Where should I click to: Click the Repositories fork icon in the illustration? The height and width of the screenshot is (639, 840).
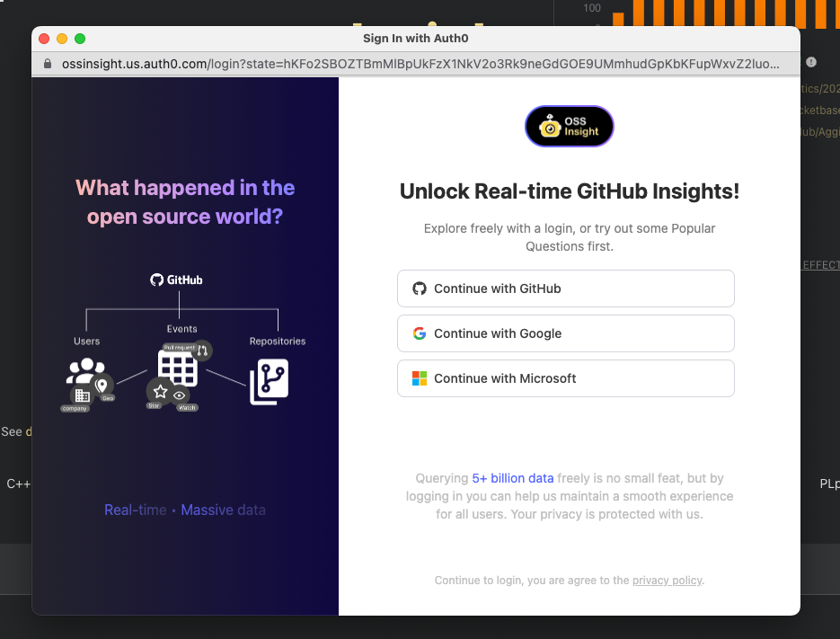point(272,379)
